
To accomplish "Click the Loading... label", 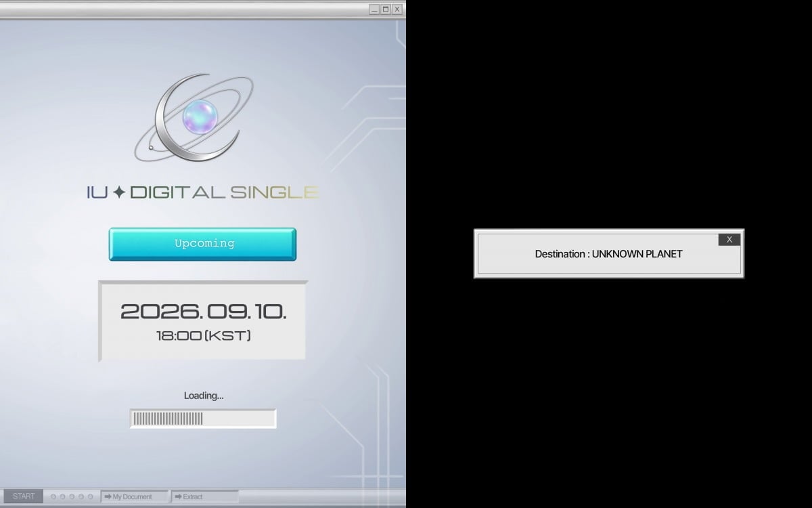I will (204, 396).
